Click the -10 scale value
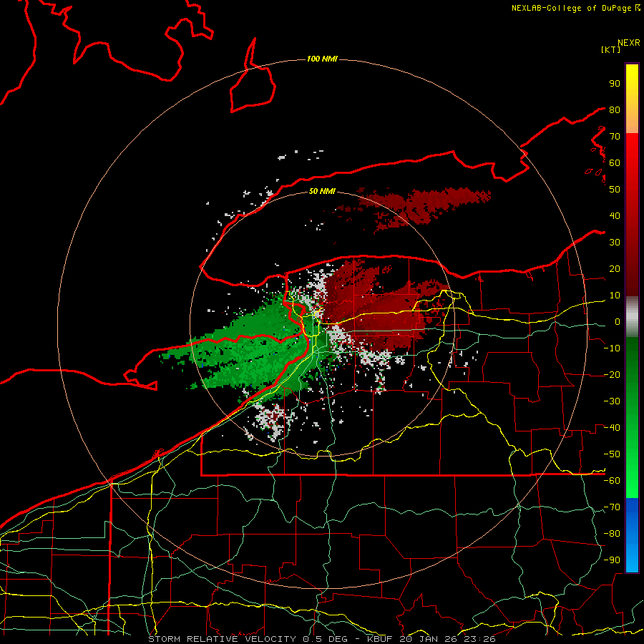This screenshot has width=644, height=644. (612, 348)
